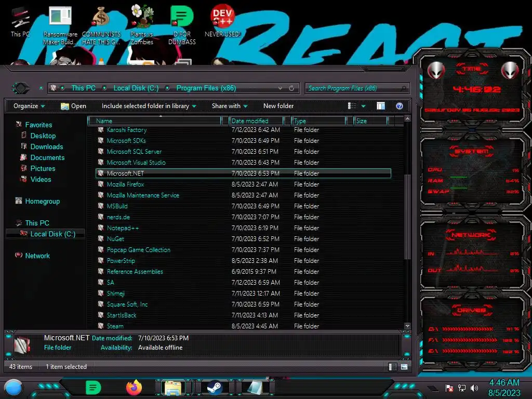Click the Action Center flag tray icon

(x=449, y=388)
